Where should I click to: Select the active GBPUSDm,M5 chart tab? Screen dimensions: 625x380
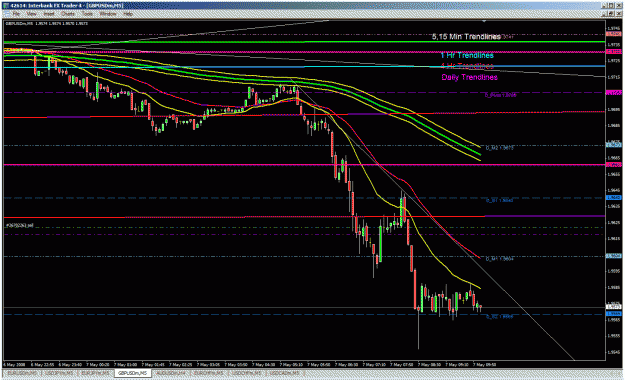pos(132,374)
